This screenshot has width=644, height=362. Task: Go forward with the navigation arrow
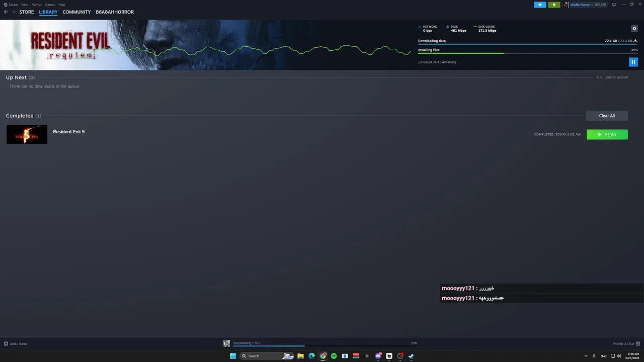point(14,12)
